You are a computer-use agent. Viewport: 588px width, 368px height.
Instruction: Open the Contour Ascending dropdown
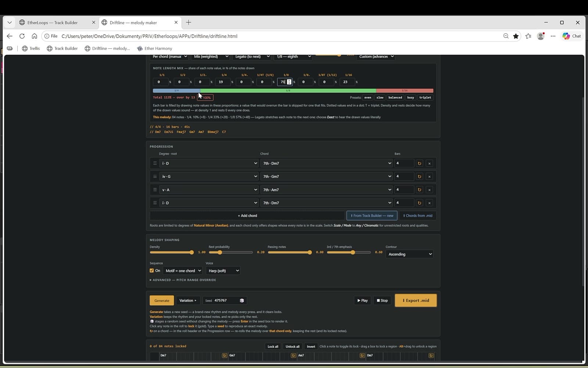click(409, 254)
